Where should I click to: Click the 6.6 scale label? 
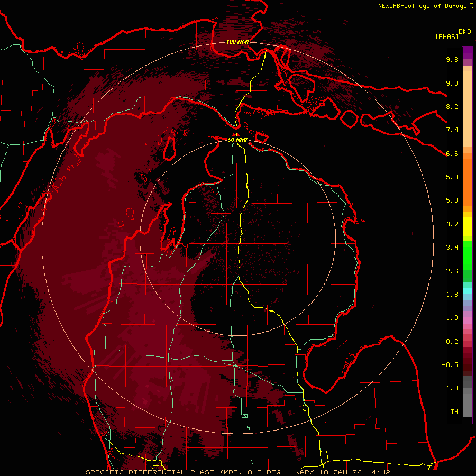[x=452, y=153]
